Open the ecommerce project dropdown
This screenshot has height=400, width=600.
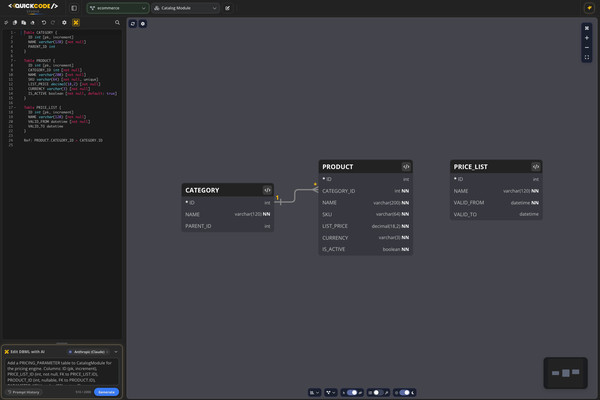point(118,8)
